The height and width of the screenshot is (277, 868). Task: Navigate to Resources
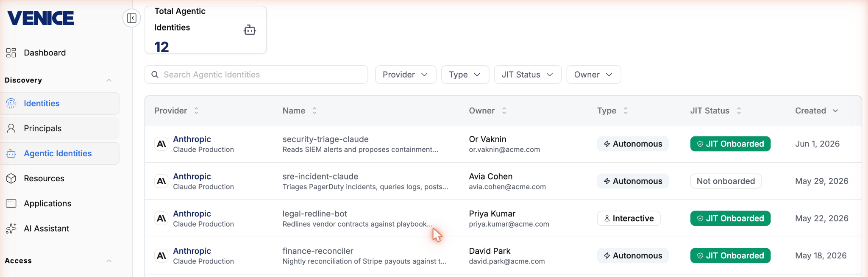(x=60, y=178)
